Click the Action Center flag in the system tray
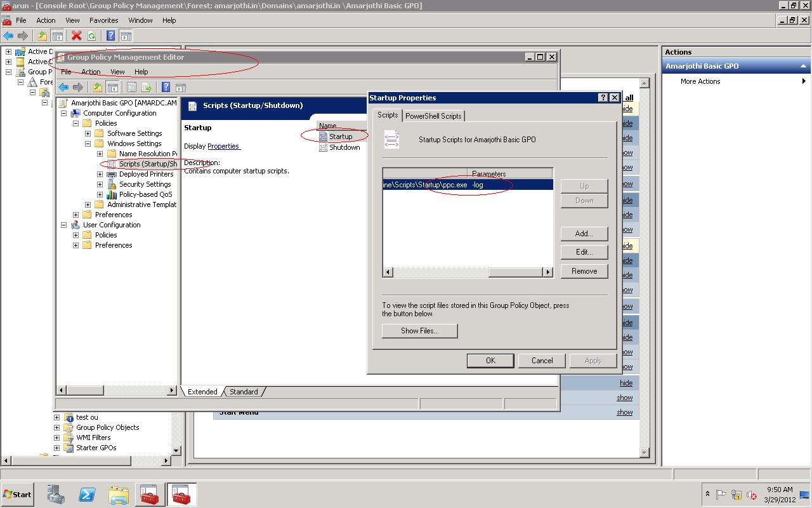Image resolution: width=812 pixels, height=508 pixels. [721, 493]
